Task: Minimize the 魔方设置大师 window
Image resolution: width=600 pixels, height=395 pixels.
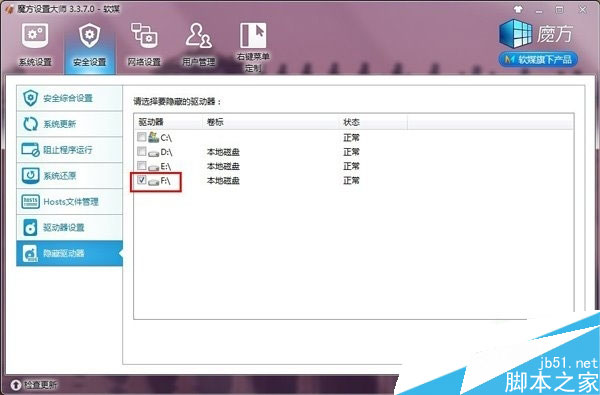Action: [539, 10]
